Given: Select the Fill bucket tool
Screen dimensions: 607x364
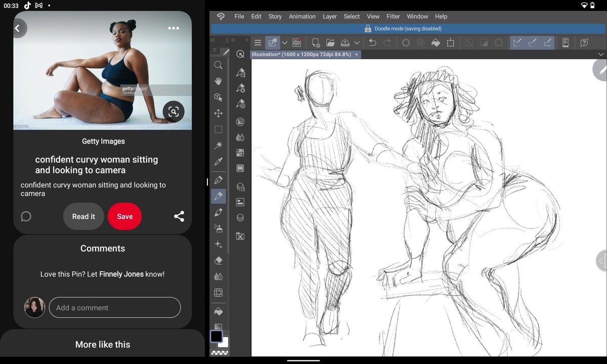Looking at the screenshot, I should click(x=218, y=311).
